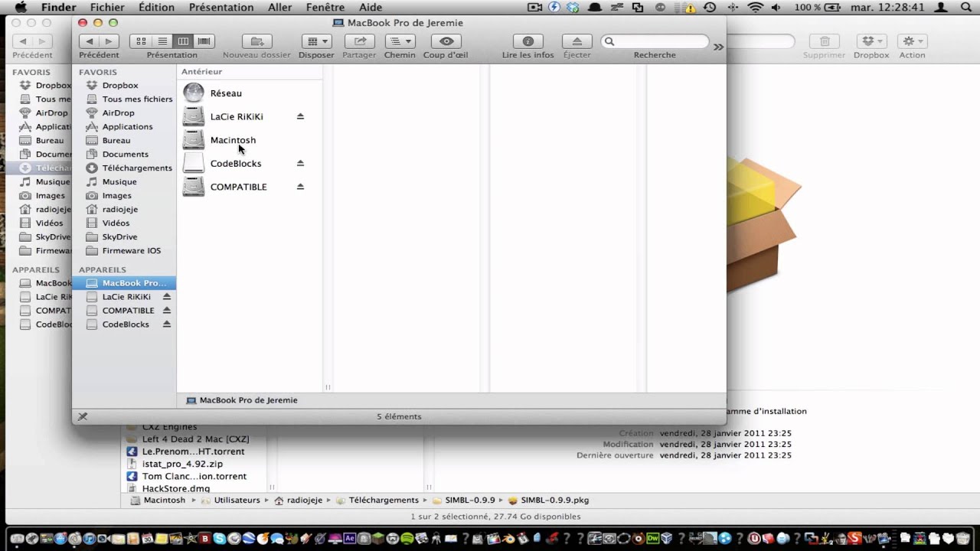Viewport: 980px width, 551px height.
Task: Eject LaCie RiKiKi from sidebar devices
Action: [x=166, y=297]
